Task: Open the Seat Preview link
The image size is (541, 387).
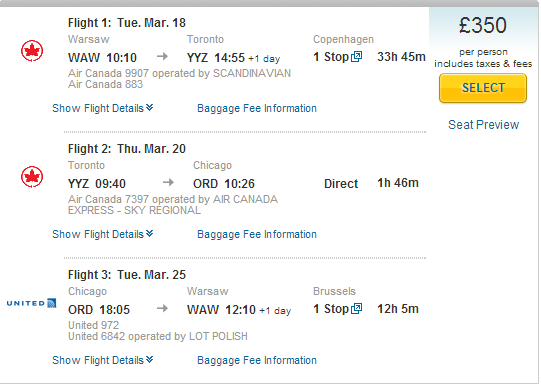Action: pos(483,125)
